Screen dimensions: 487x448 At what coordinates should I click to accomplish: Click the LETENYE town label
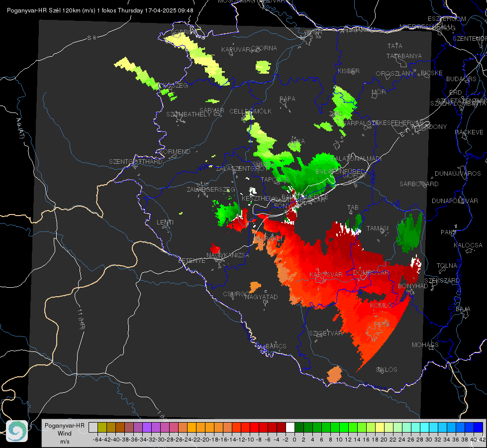tap(192, 260)
